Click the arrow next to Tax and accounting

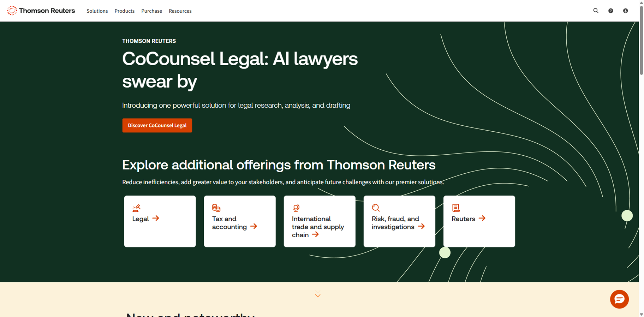click(x=254, y=226)
